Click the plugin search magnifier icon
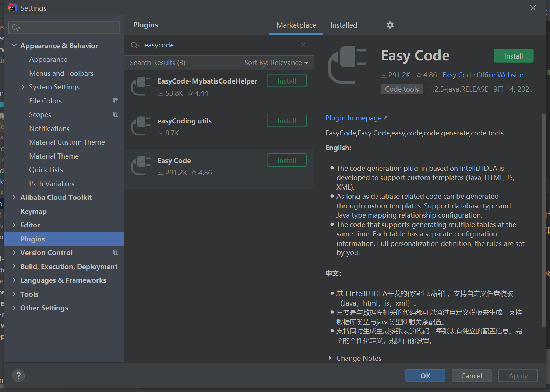 (135, 45)
